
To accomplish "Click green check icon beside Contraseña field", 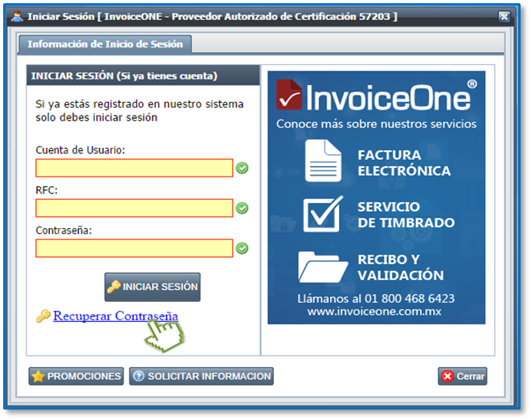I will [x=242, y=248].
